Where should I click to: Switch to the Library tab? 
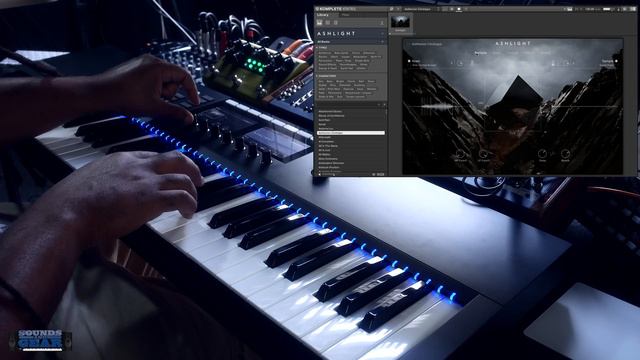coord(322,15)
